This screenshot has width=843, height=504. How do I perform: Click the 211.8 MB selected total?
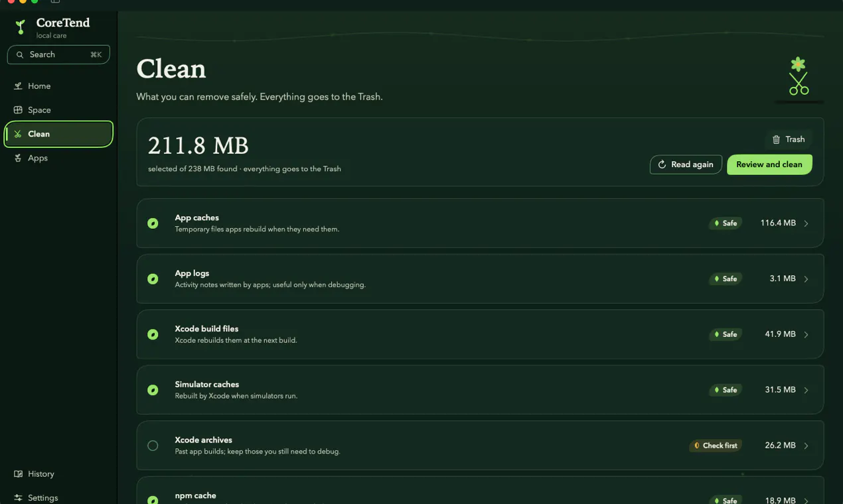(x=198, y=145)
